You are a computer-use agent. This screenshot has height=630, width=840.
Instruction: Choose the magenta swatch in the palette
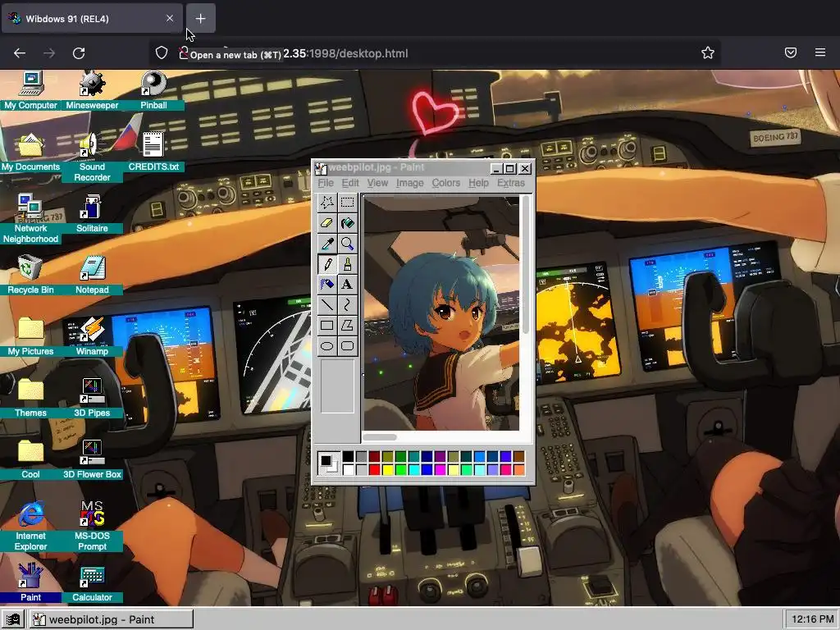point(440,470)
